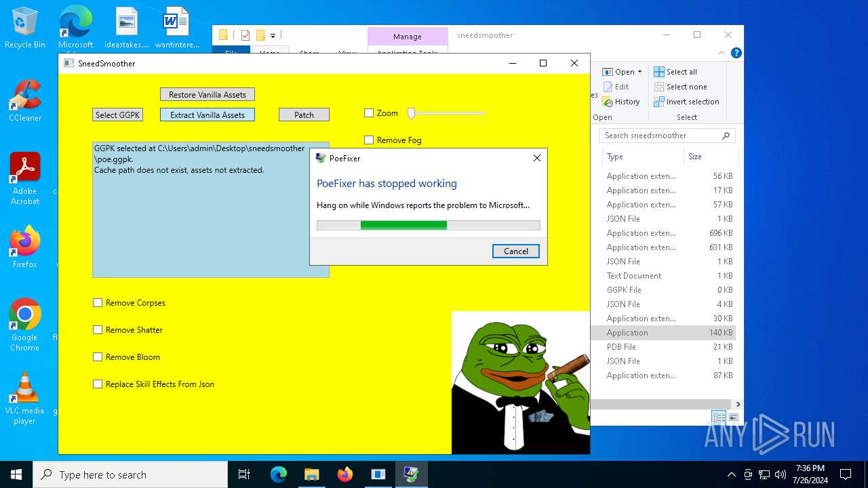Click Edit in the Explorer ribbon
This screenshot has width=868, height=488.
[x=615, y=87]
